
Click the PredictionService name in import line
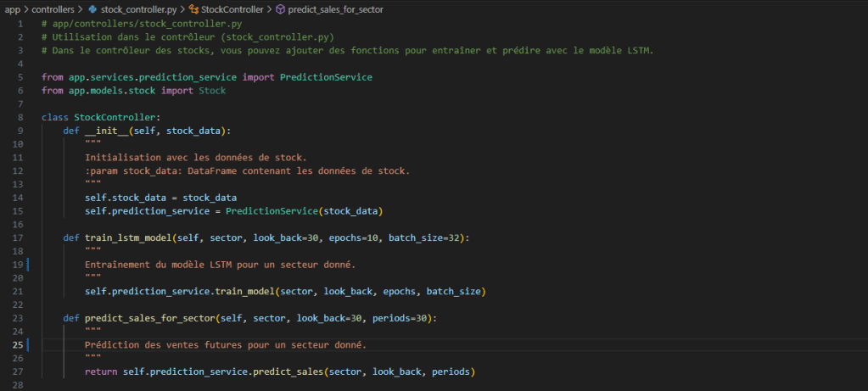pos(326,77)
